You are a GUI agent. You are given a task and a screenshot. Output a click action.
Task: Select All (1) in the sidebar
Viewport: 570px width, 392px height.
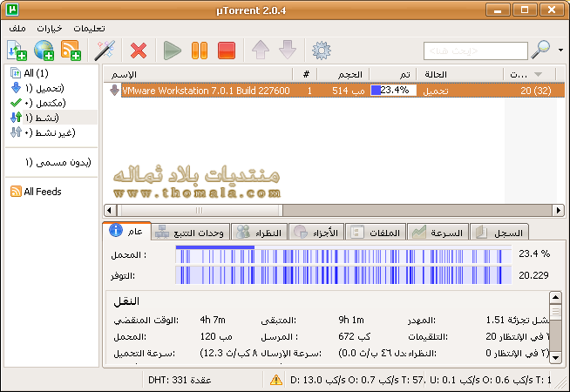point(36,73)
